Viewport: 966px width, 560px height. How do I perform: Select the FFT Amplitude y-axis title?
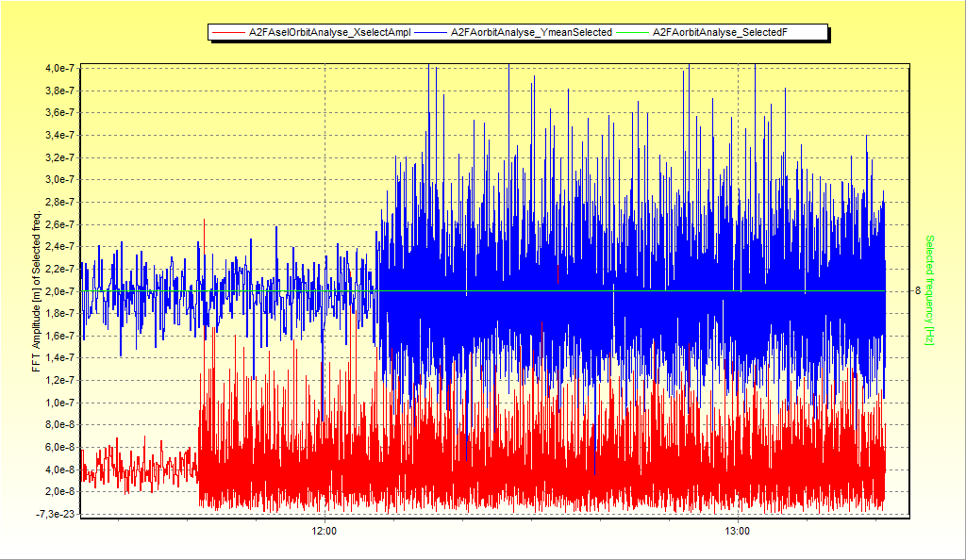(x=37, y=291)
